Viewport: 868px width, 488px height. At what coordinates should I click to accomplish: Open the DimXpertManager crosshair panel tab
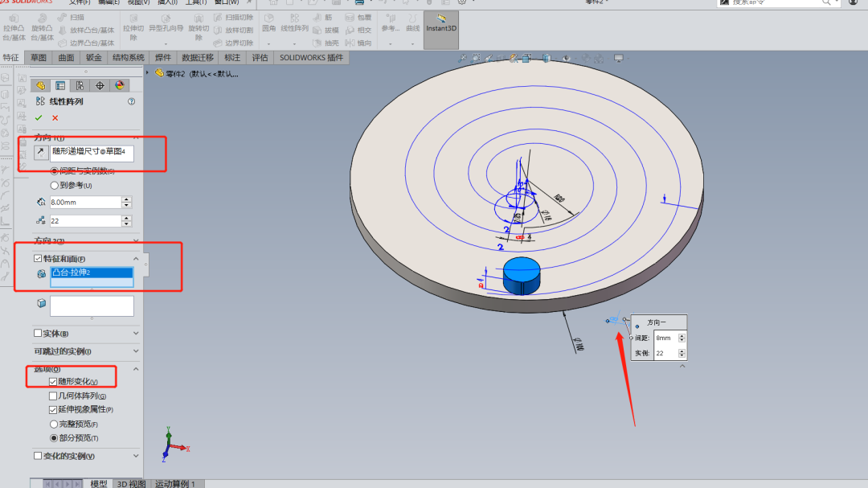coord(100,85)
